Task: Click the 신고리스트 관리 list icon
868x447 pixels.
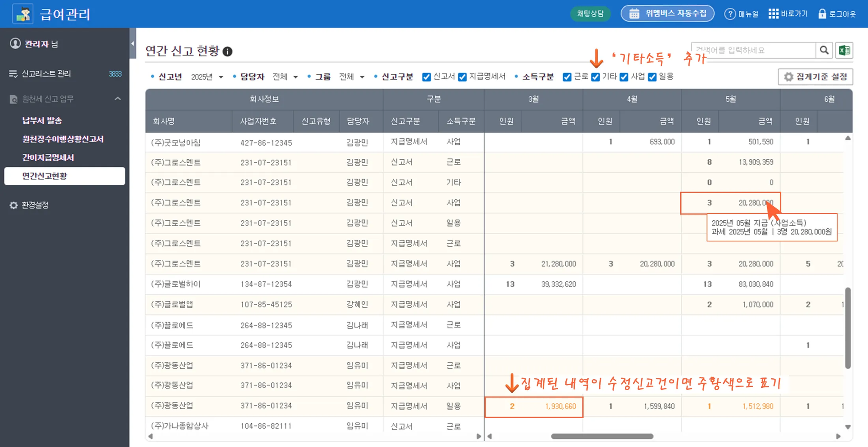Action: [x=13, y=74]
